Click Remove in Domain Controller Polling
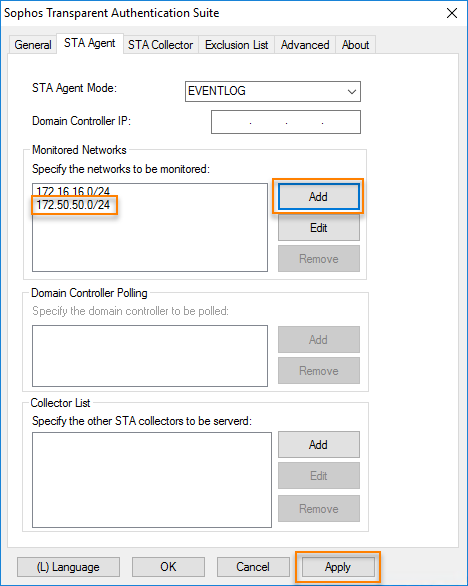The width and height of the screenshot is (468, 586). pyautogui.click(x=319, y=371)
